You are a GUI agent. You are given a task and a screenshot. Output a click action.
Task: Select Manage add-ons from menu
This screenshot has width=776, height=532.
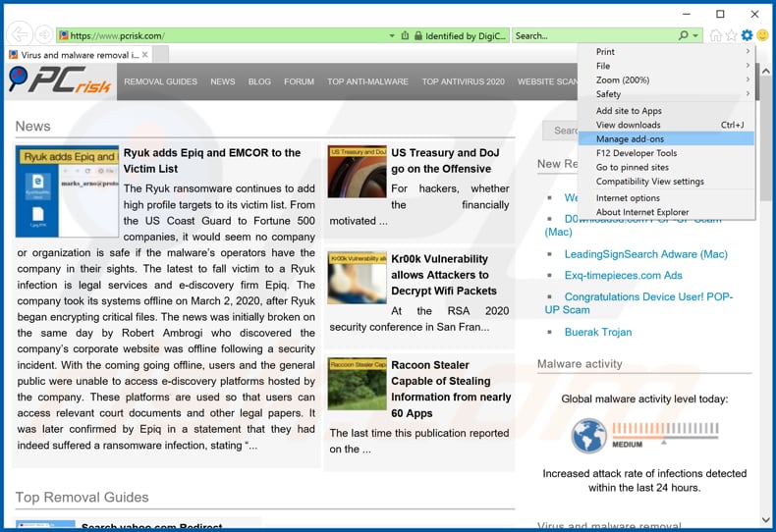pos(630,139)
